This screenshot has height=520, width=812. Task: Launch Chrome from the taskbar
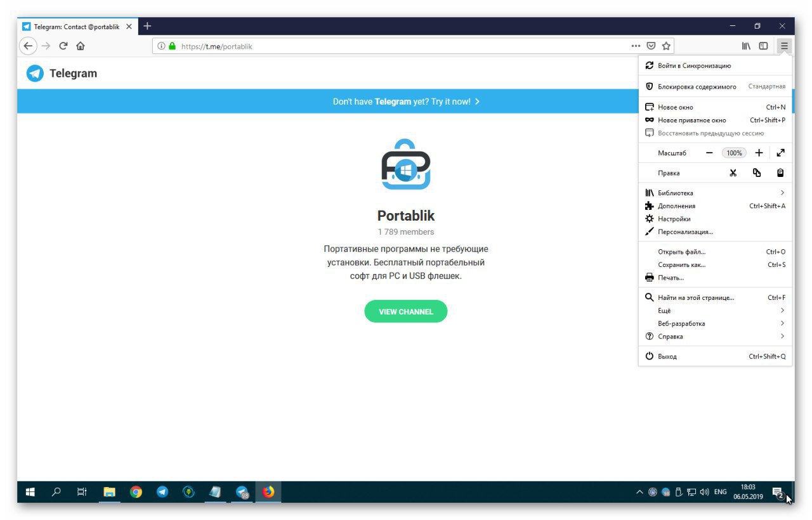pos(136,491)
